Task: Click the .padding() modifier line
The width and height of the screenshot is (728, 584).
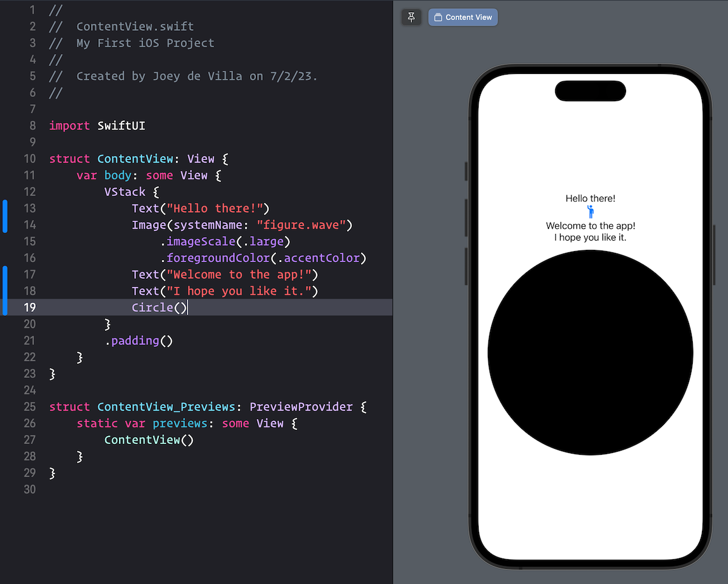Action: [138, 340]
